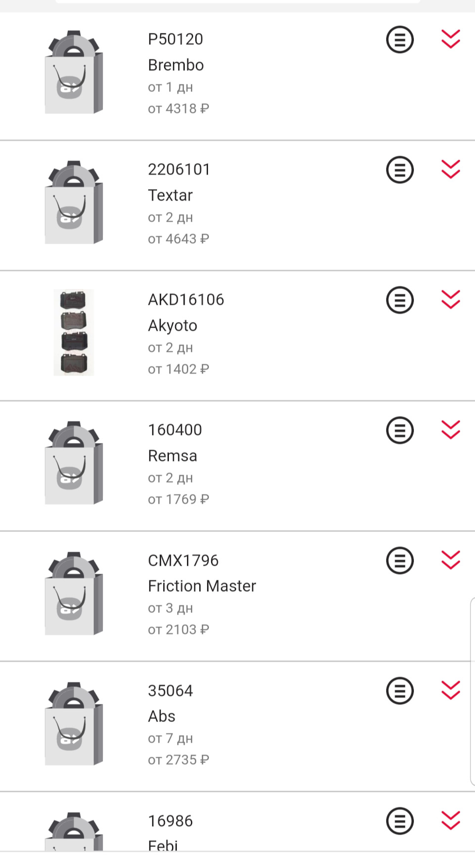Expand offers for Remsa 160400
Image resolution: width=475 pixels, height=868 pixels.
451,430
